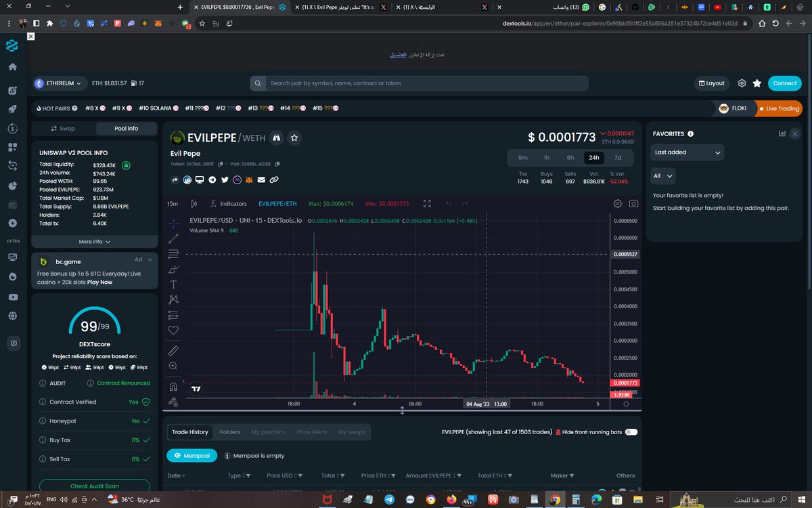The image size is (812, 508).
Task: Enter fullscreen chart mode
Action: [427, 203]
